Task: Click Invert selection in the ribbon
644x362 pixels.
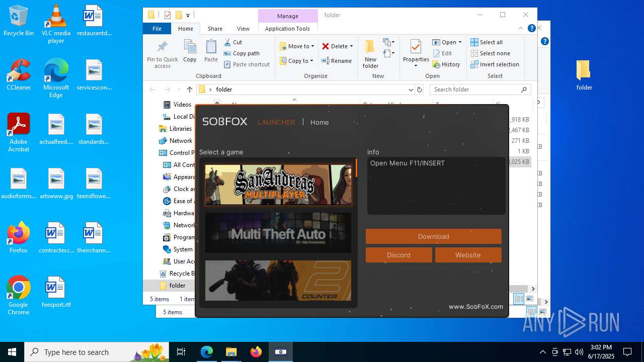Action: (x=495, y=64)
